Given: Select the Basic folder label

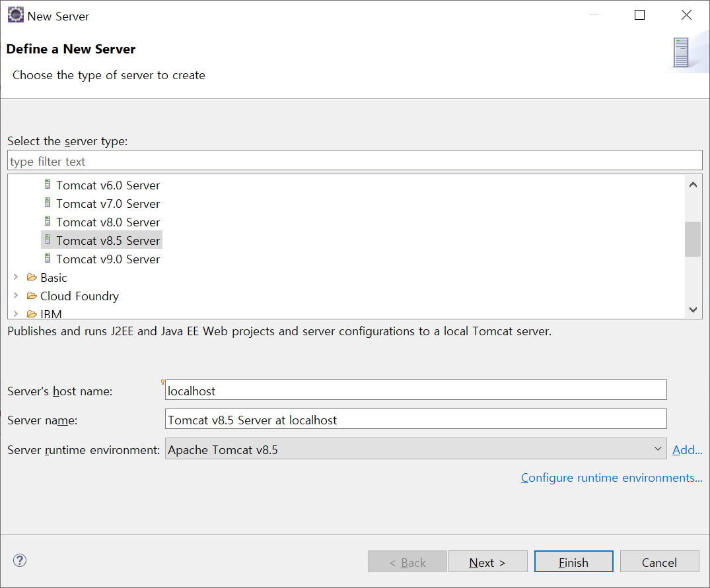Looking at the screenshot, I should pyautogui.click(x=53, y=278).
